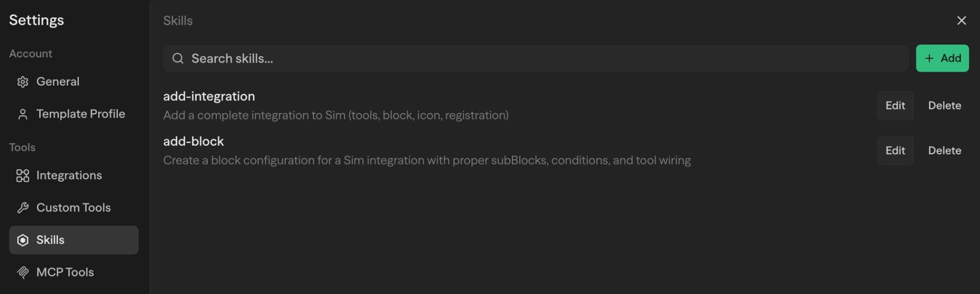980x294 pixels.
Task: Select MCP Tools in sidebar
Action: (x=65, y=272)
